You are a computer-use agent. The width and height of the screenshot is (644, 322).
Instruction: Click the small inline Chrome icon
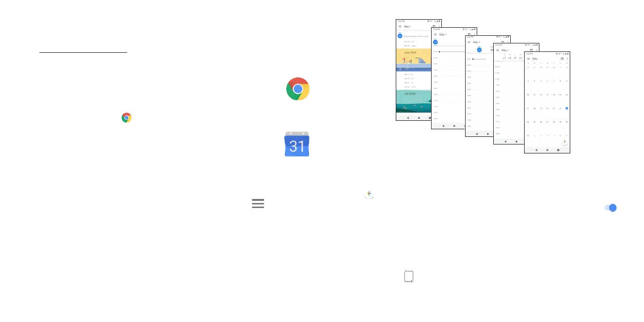point(127,118)
